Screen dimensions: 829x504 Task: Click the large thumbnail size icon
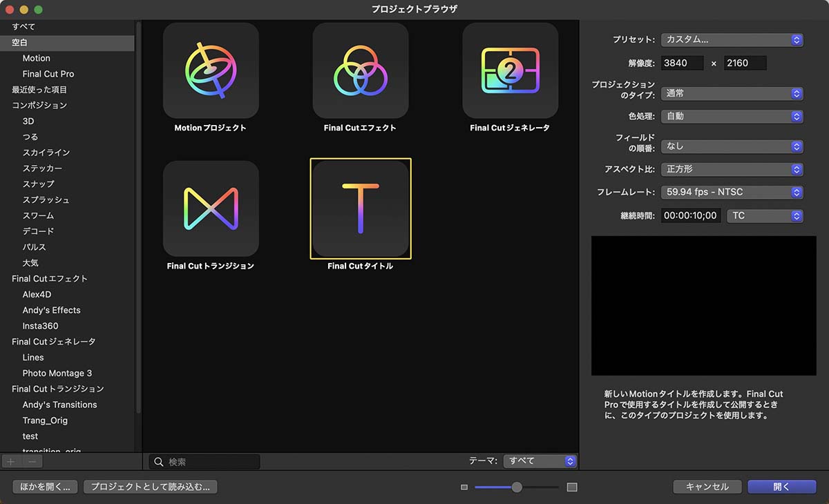[572, 487]
